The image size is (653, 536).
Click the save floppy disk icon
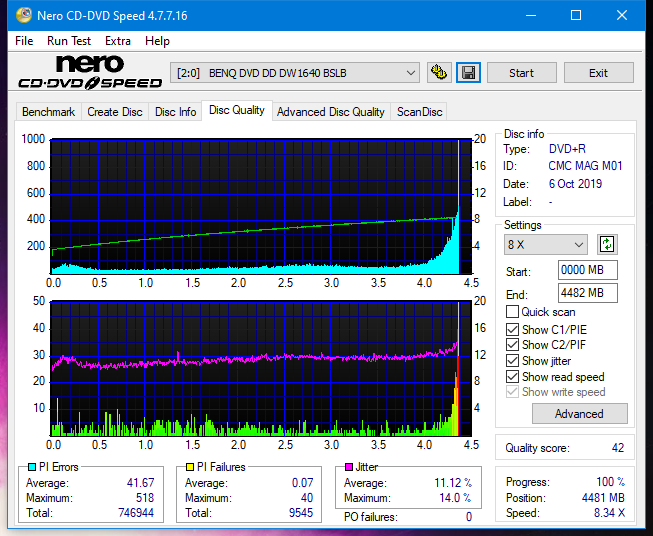469,73
